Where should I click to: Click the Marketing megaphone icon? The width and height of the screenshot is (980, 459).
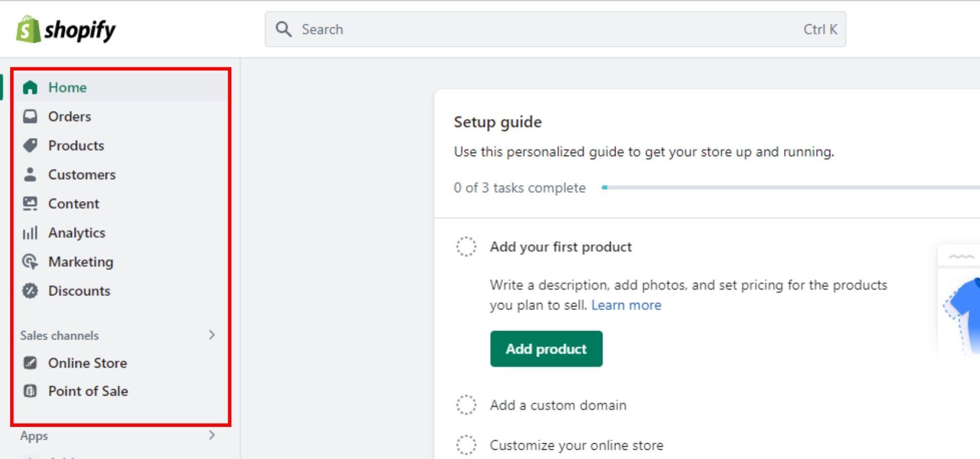click(30, 262)
